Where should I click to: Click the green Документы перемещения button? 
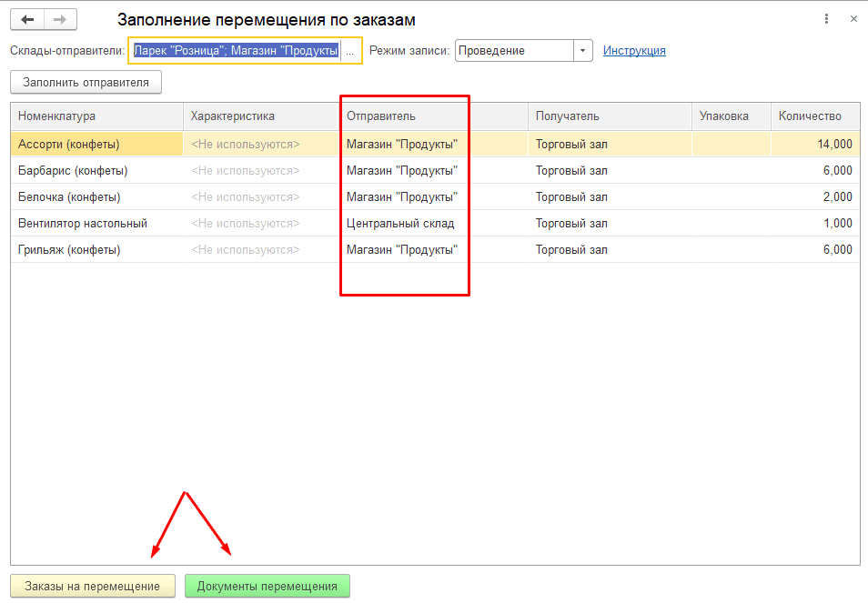click(267, 586)
